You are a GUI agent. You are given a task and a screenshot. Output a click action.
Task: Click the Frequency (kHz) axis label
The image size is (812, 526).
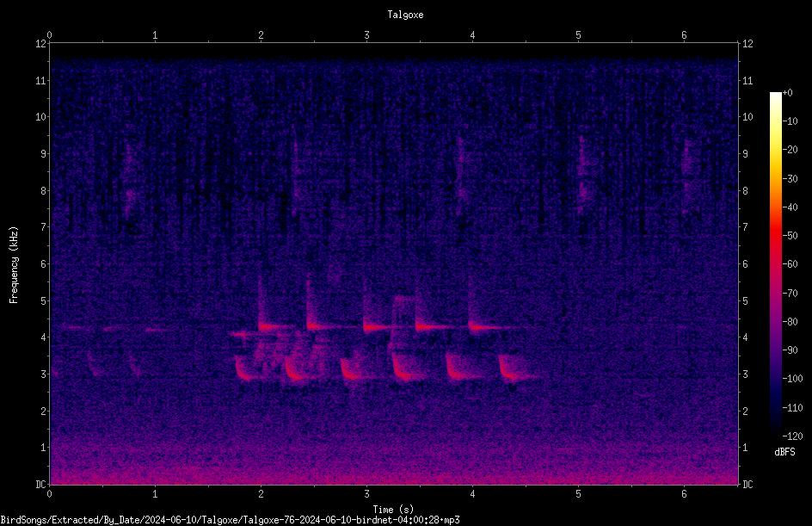click(x=14, y=265)
